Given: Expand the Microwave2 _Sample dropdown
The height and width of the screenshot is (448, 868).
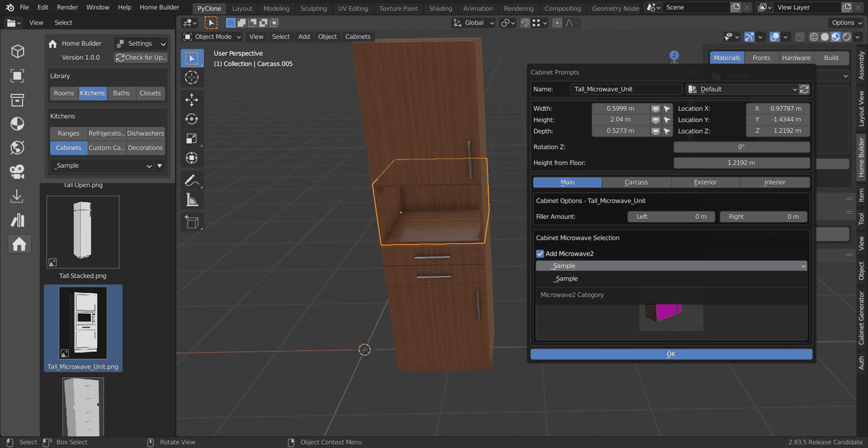Looking at the screenshot, I should click(x=671, y=266).
